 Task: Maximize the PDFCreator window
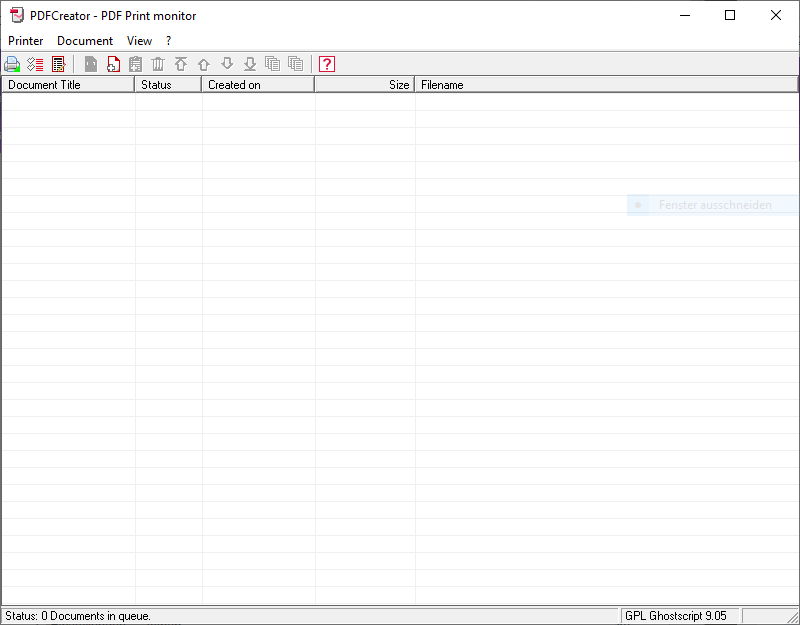pos(730,15)
